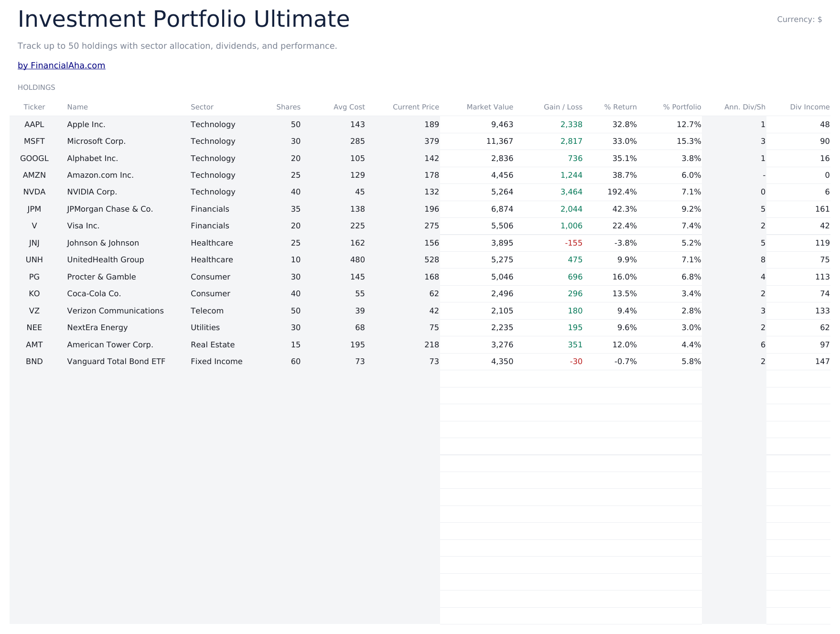Screen dimensions: 840x634
Task: Click the 9,463 market value cell
Action: click(502, 124)
